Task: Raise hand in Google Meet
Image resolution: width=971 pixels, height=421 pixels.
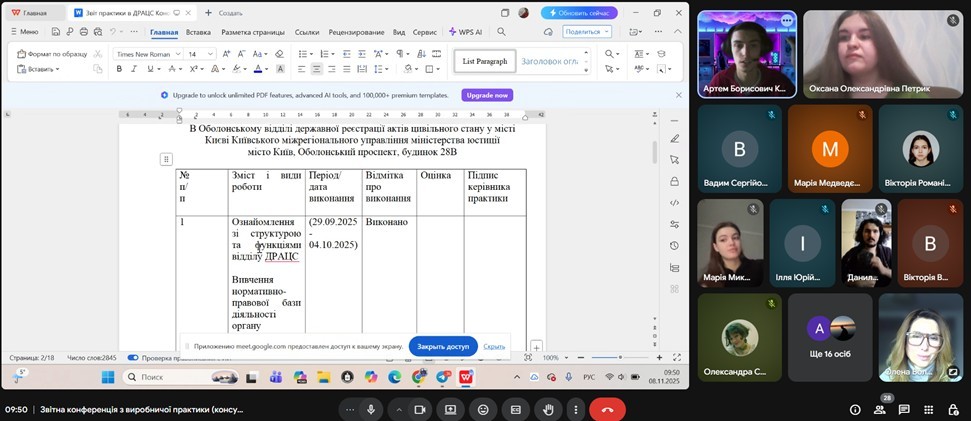Action: pos(548,410)
